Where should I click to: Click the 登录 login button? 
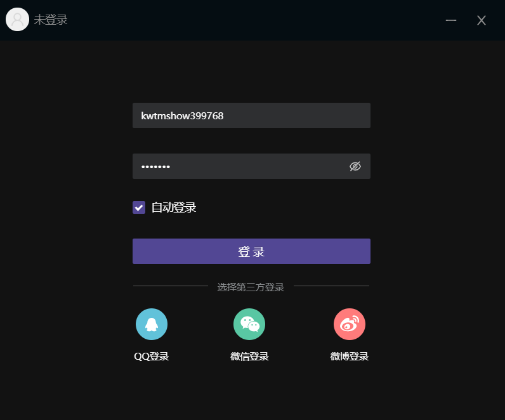[x=251, y=251]
